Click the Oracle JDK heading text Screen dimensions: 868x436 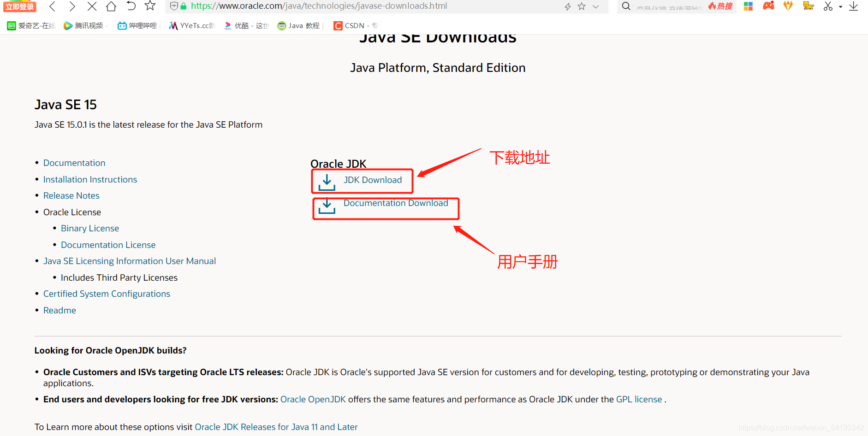click(338, 164)
